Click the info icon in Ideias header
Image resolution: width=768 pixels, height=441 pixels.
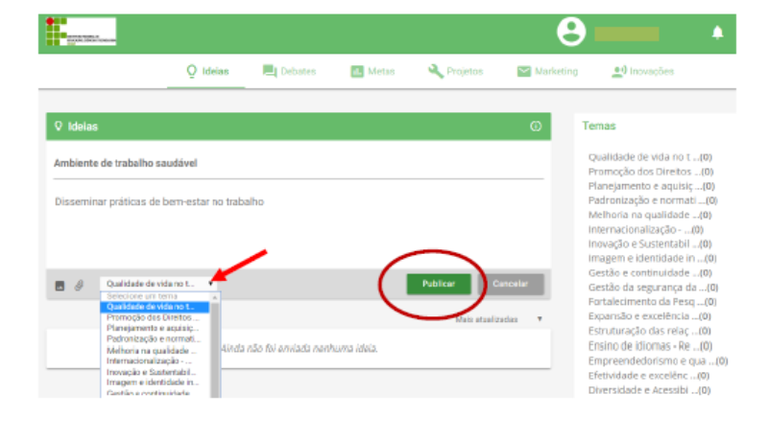535,127
